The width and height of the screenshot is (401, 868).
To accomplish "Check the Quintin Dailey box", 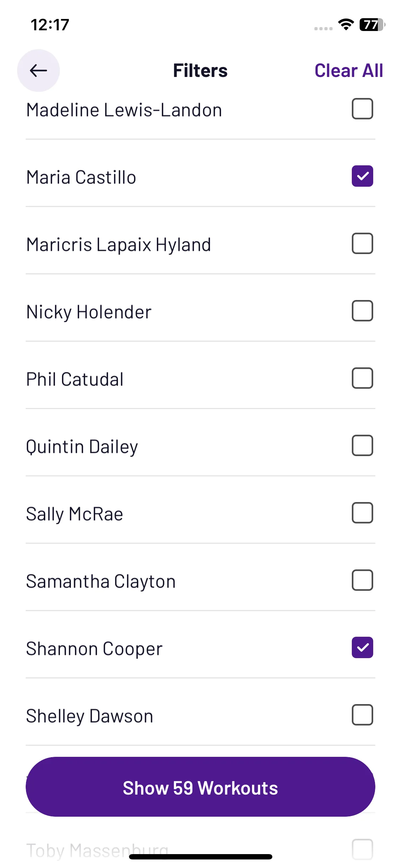I will (362, 445).
